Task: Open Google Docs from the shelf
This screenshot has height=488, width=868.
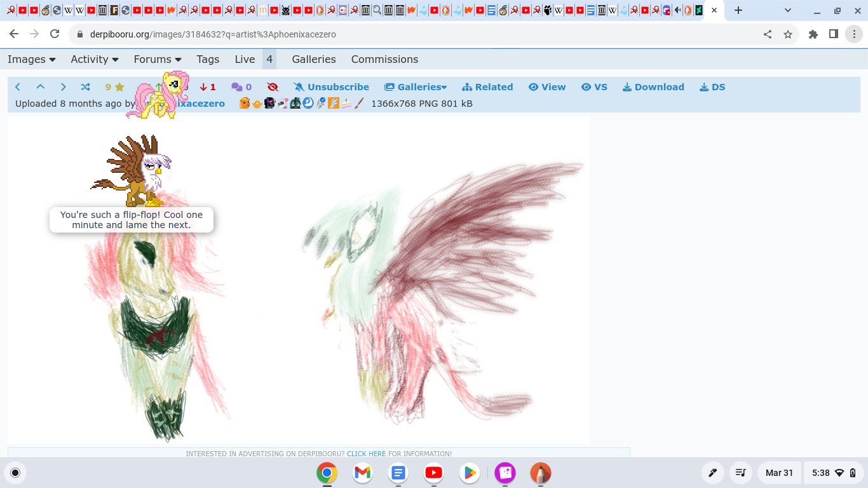Action: (398, 473)
